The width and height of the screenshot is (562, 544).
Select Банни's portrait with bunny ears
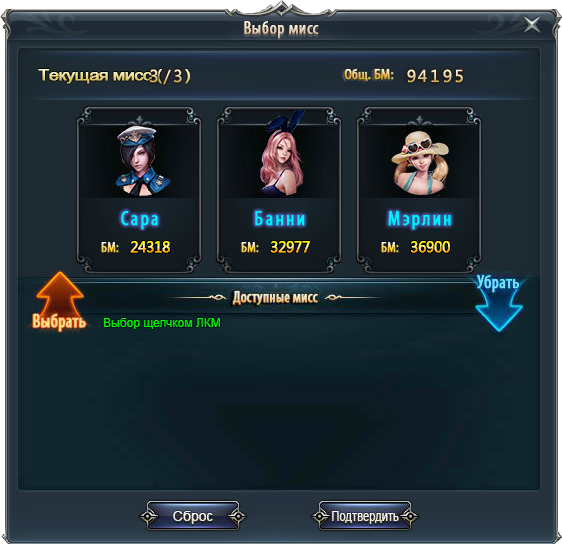click(x=282, y=153)
